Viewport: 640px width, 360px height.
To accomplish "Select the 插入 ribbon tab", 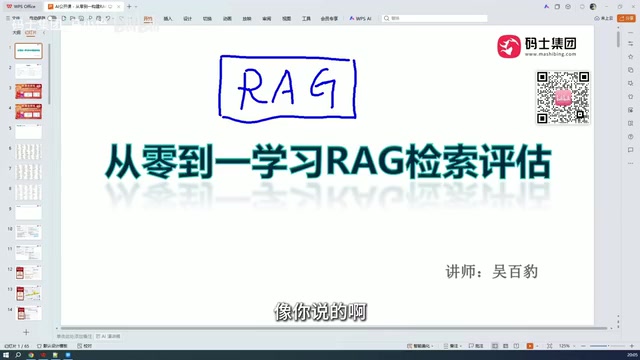I will [168, 18].
